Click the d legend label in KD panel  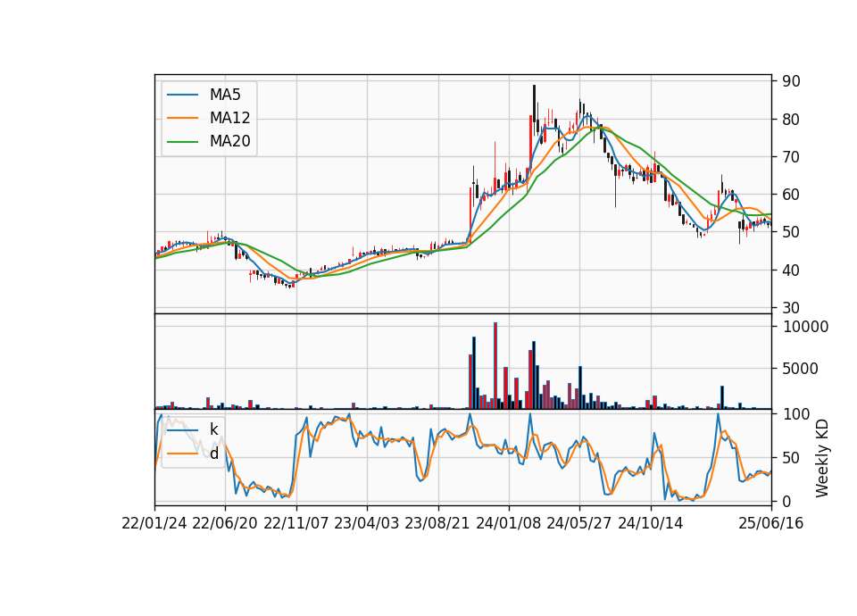(x=214, y=454)
